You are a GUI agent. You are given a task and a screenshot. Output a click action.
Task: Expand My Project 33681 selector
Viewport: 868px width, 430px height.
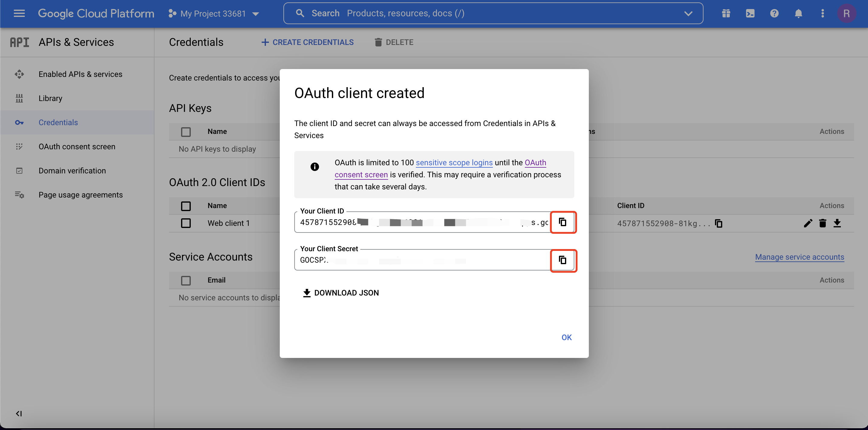[x=214, y=14]
